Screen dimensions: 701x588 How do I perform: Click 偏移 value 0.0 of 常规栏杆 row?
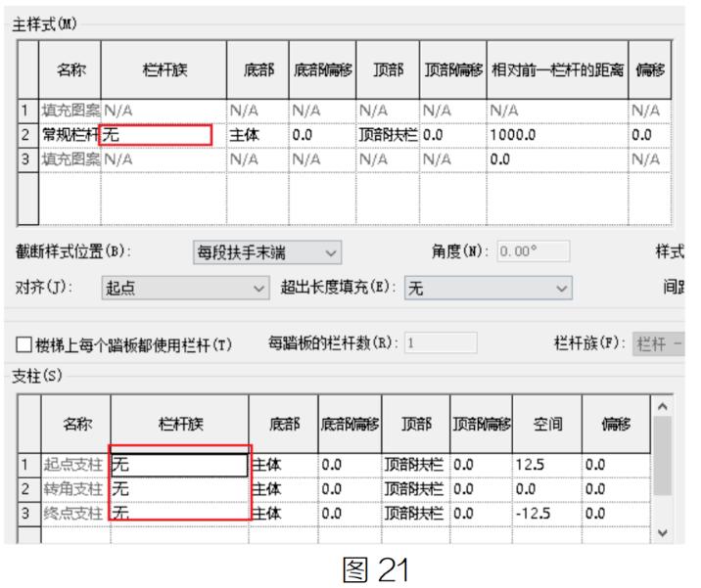pyautogui.click(x=649, y=135)
